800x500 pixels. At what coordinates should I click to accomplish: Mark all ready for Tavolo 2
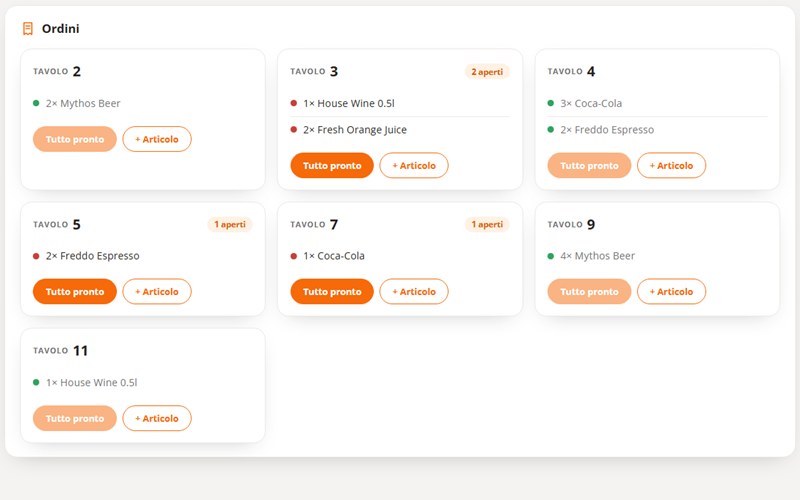click(x=75, y=139)
